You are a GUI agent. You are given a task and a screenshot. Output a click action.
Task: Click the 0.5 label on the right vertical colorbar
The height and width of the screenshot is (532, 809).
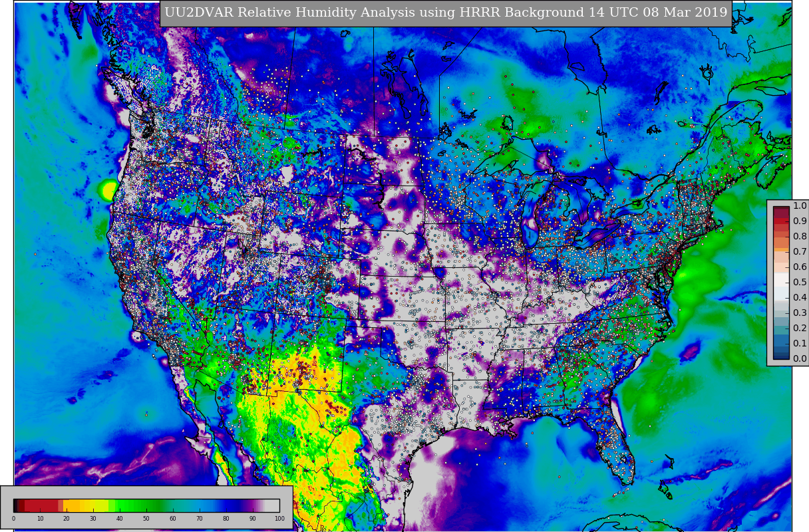click(x=800, y=282)
